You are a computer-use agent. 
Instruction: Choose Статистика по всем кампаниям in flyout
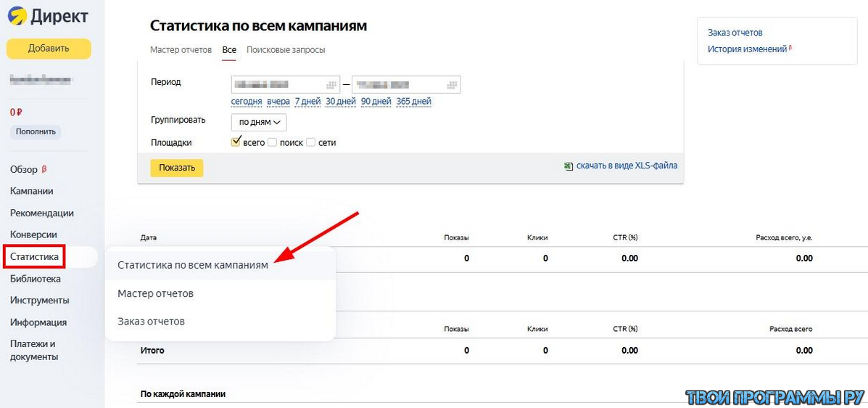pyautogui.click(x=220, y=265)
